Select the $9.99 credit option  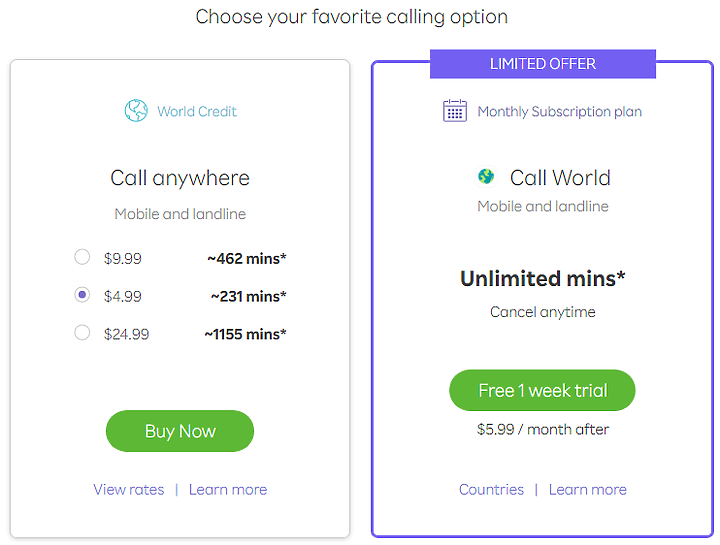pyautogui.click(x=83, y=258)
